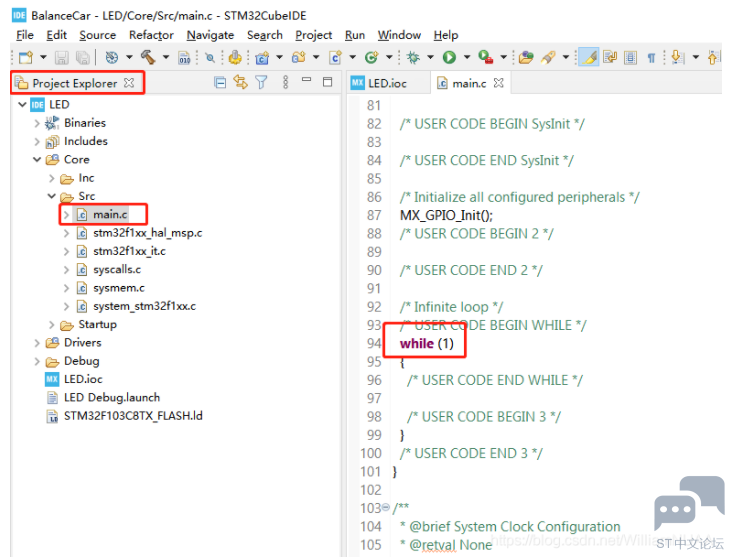Open the Debug dropdown arrow
This screenshot has height=559, width=733.
pos(430,57)
